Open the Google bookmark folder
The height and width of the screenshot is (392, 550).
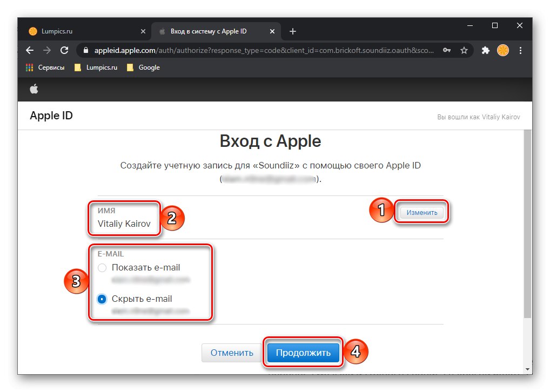(x=143, y=67)
